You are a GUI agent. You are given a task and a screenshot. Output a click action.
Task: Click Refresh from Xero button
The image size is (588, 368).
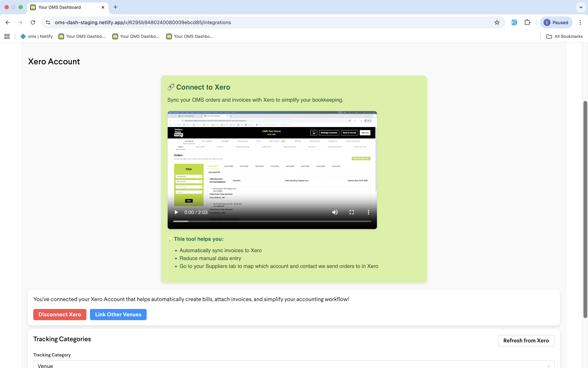[x=526, y=340]
